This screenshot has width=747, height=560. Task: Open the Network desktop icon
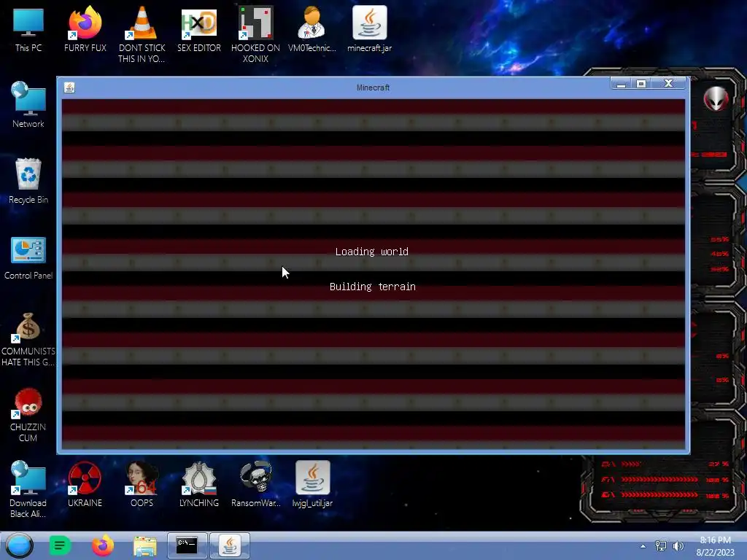pos(28,105)
